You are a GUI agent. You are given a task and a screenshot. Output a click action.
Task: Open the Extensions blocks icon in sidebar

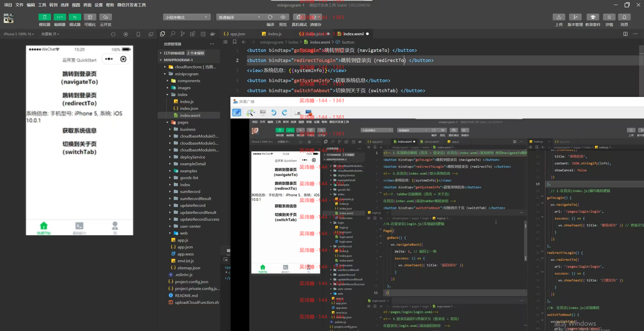tap(193, 34)
